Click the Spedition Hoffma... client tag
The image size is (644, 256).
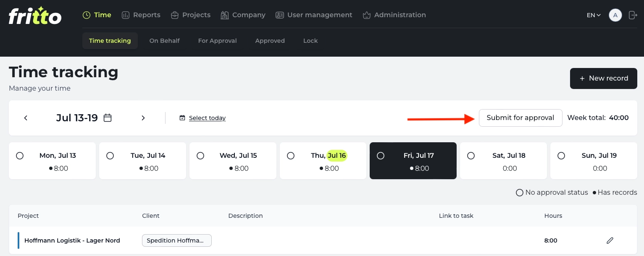[177, 240]
